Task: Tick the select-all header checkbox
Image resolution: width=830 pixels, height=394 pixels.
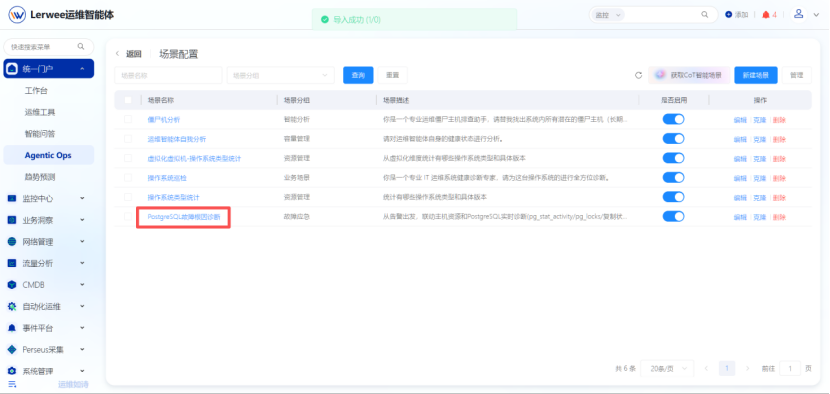Action: (128, 100)
